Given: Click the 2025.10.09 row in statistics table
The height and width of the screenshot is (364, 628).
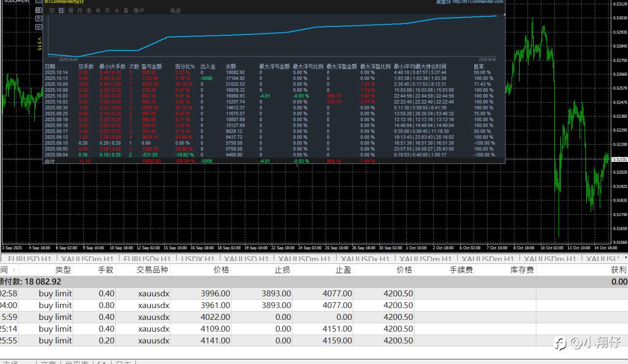Looking at the screenshot, I should click(56, 84).
